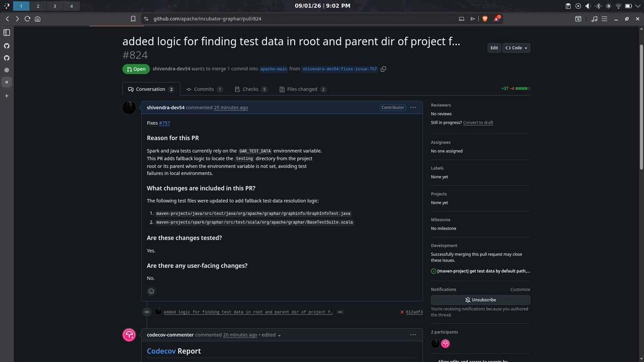The image size is (644, 362).
Task: Click the codecov-commenter comment avatar
Action: [129, 335]
